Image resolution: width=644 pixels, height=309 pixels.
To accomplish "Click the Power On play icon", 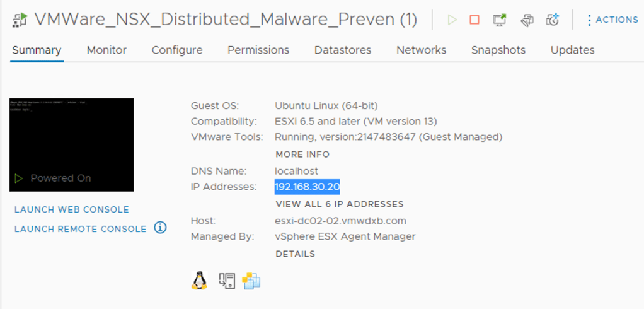I will coord(452,20).
